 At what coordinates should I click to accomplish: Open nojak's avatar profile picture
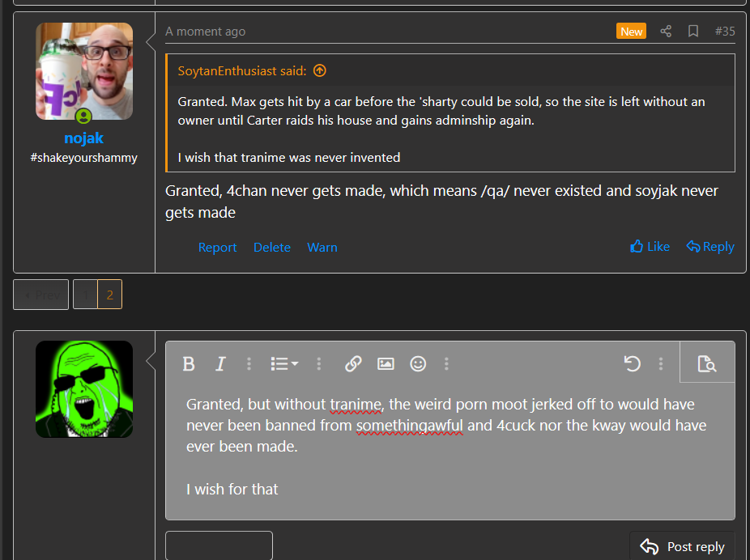point(84,71)
